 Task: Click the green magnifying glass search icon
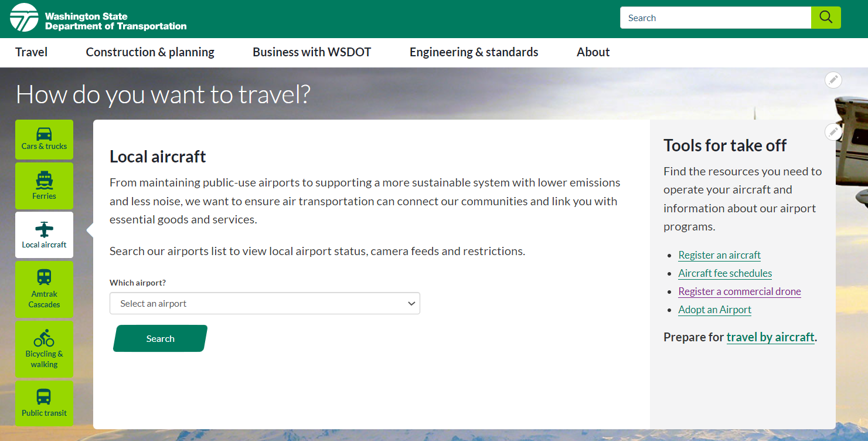[825, 18]
